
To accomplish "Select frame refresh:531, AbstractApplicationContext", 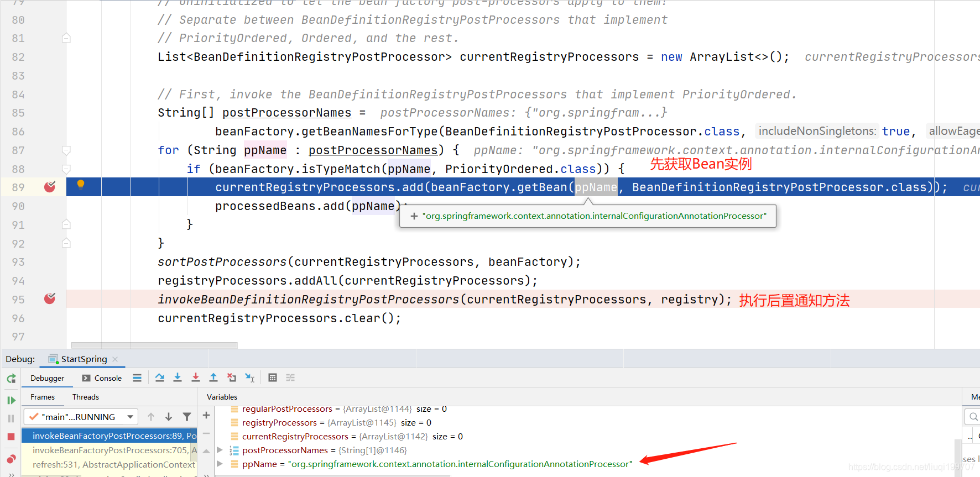I will [x=109, y=464].
